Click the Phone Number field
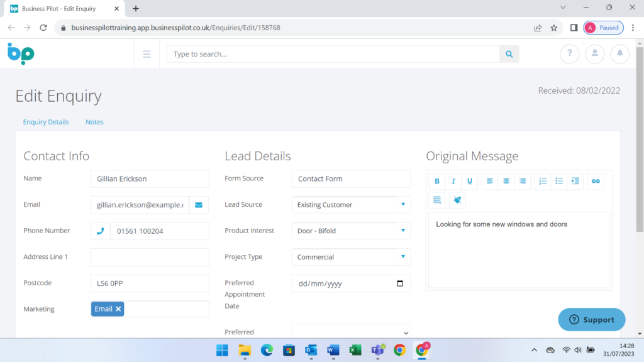Viewport: 644px width, 362px height. (160, 231)
